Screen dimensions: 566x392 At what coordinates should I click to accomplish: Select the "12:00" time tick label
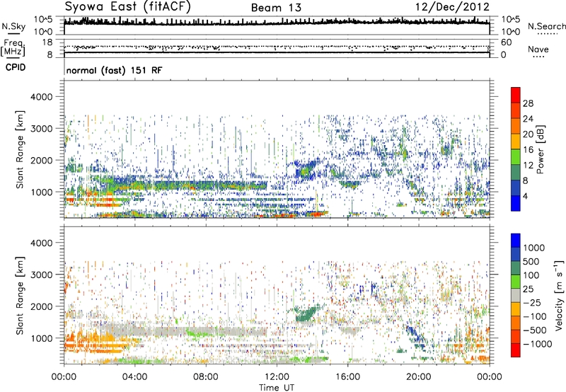coord(277,377)
